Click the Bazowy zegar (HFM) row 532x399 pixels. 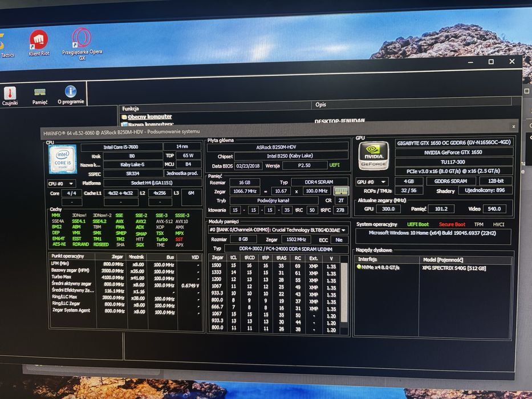tap(126, 271)
